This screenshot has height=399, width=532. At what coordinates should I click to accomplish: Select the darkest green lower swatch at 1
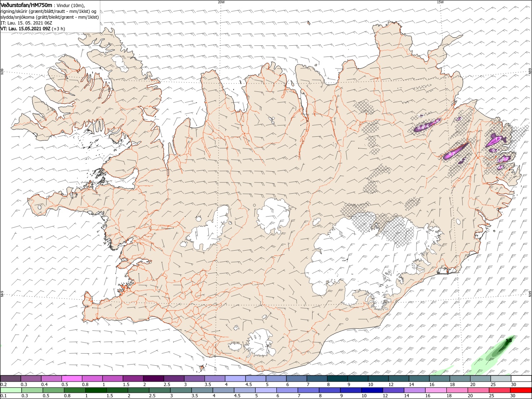coord(96,390)
